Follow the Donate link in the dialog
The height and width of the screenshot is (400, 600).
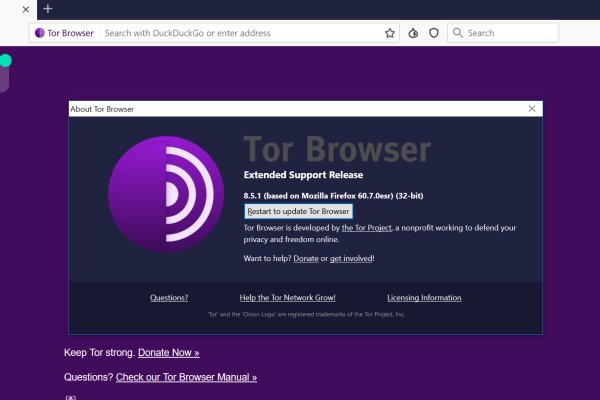point(306,258)
